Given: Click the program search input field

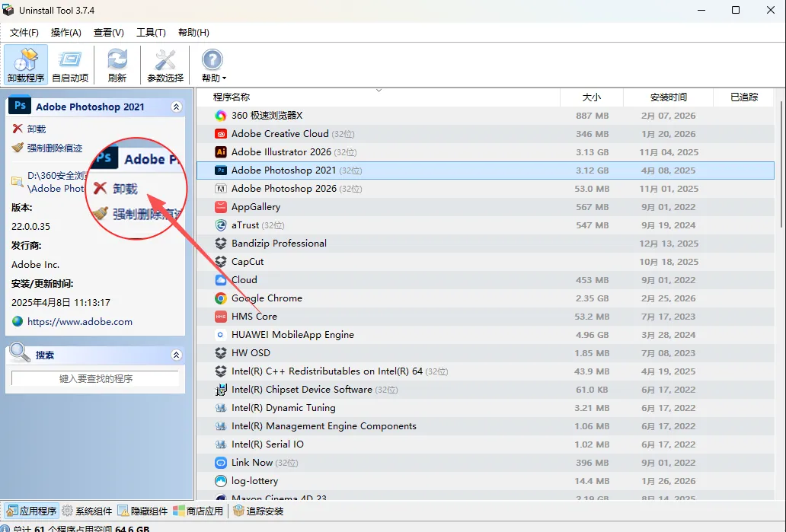Looking at the screenshot, I should pos(95,379).
